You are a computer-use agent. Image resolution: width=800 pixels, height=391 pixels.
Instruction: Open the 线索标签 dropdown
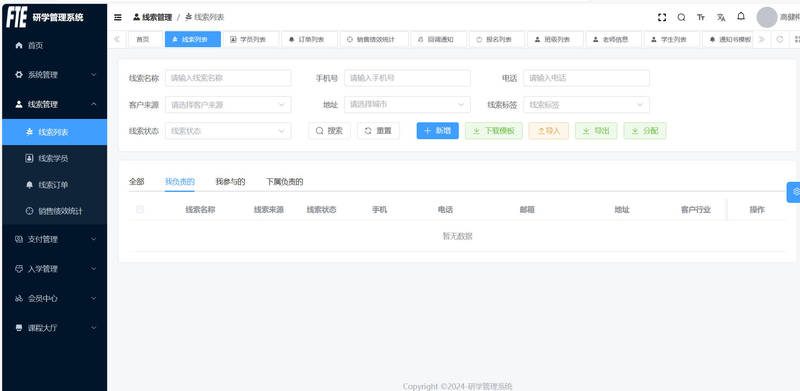pos(586,105)
